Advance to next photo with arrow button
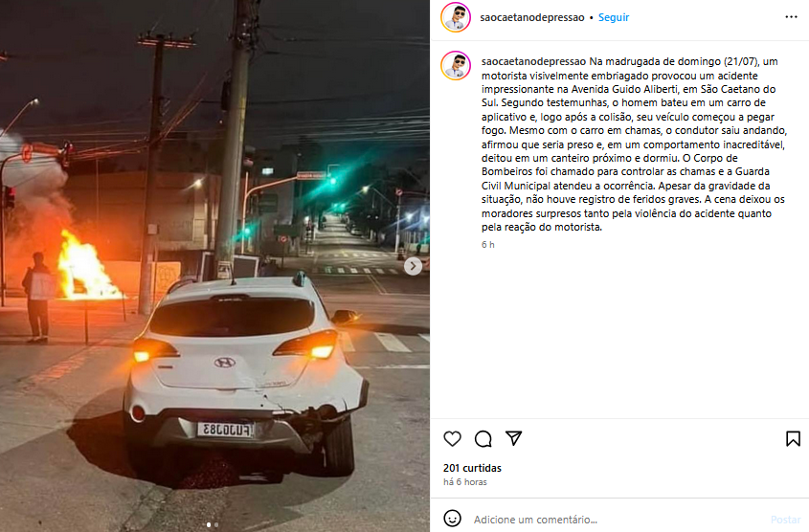Screen dimensions: 809x532 (x=413, y=266)
